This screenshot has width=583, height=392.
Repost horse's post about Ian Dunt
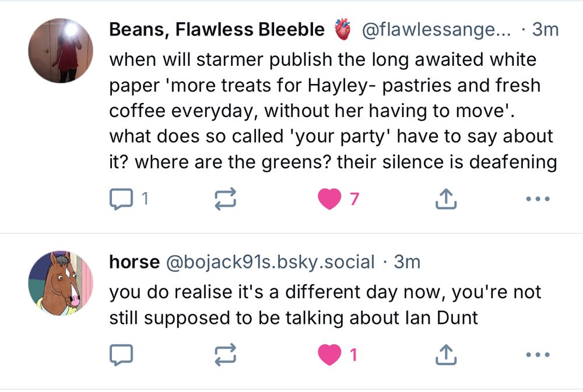pyautogui.click(x=226, y=354)
